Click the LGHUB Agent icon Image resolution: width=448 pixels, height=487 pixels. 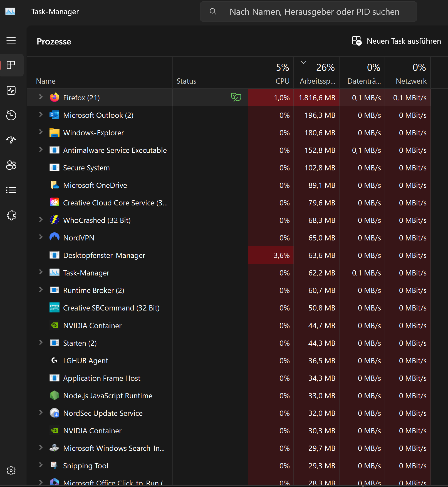click(x=55, y=361)
